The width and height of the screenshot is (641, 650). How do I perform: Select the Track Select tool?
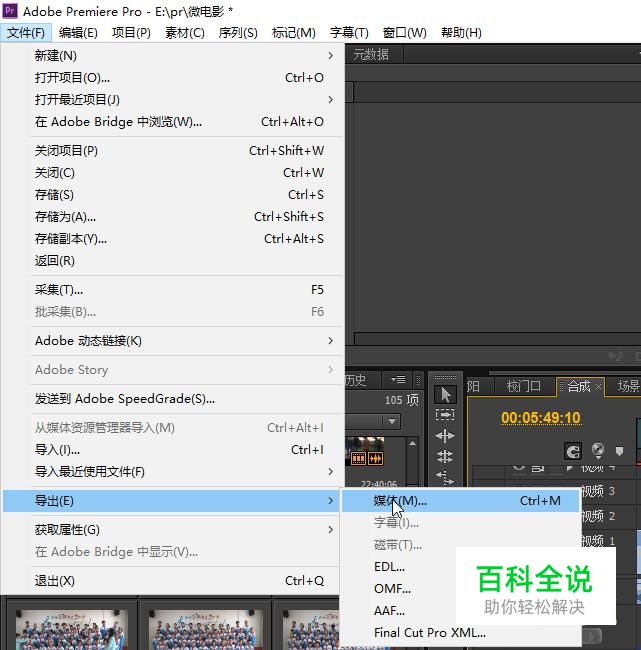445,415
